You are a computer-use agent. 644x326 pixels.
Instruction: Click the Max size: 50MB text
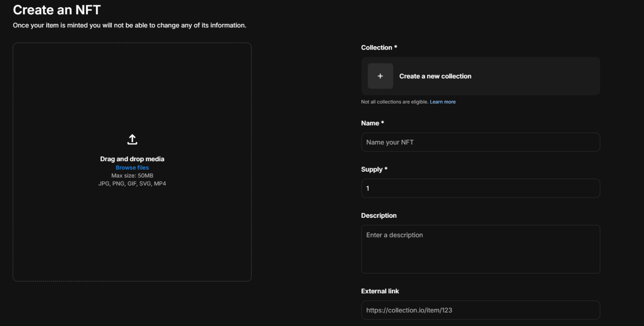point(132,175)
